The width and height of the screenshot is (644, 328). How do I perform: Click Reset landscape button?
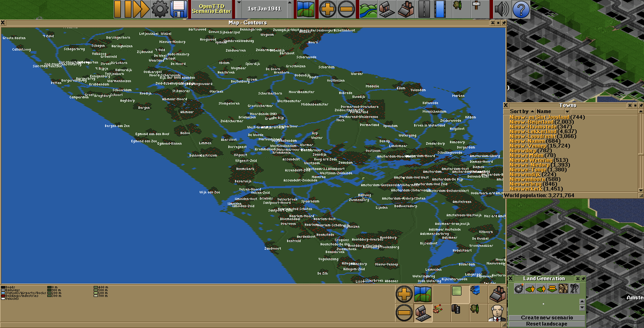(x=547, y=324)
